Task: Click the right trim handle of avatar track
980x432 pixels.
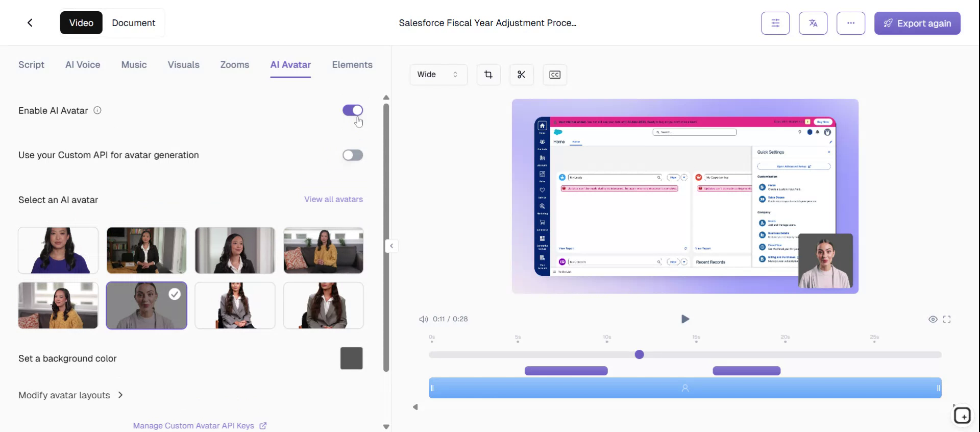Action: (938, 388)
